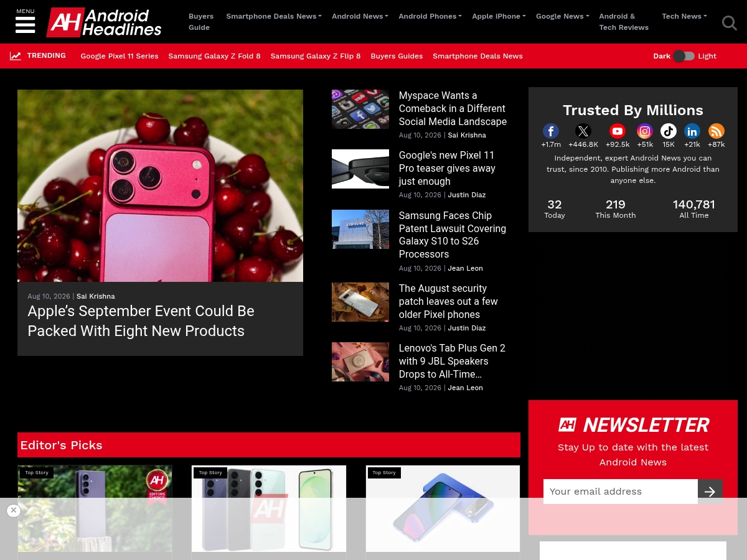The width and height of the screenshot is (747, 560).
Task: Open Samsung Faces Chip Patent Lawsuit article
Action: point(453,235)
